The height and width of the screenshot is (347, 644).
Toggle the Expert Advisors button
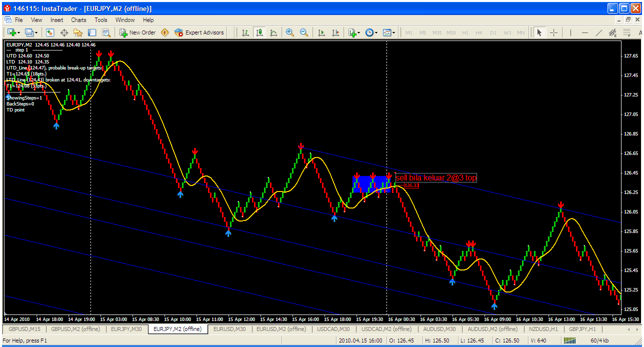click(199, 32)
